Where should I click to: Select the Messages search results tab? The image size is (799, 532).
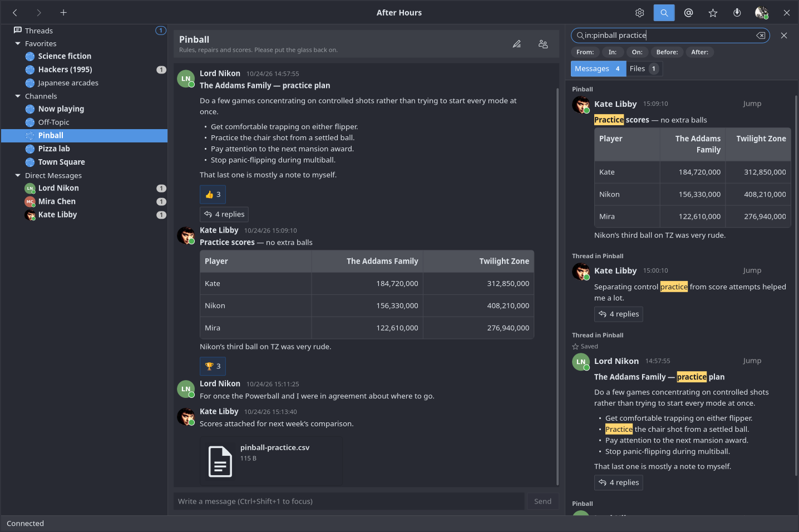598,68
